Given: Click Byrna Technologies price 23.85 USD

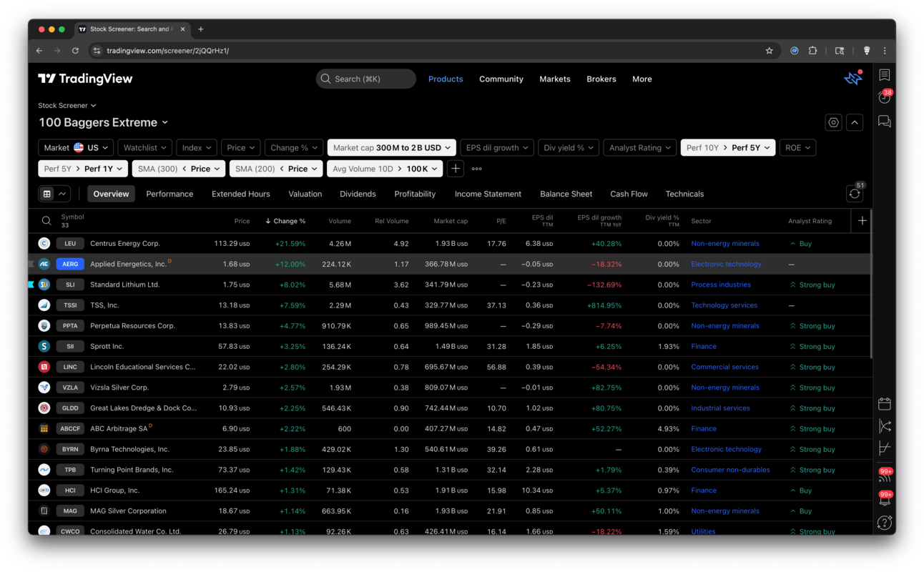Looking at the screenshot, I should pos(234,450).
